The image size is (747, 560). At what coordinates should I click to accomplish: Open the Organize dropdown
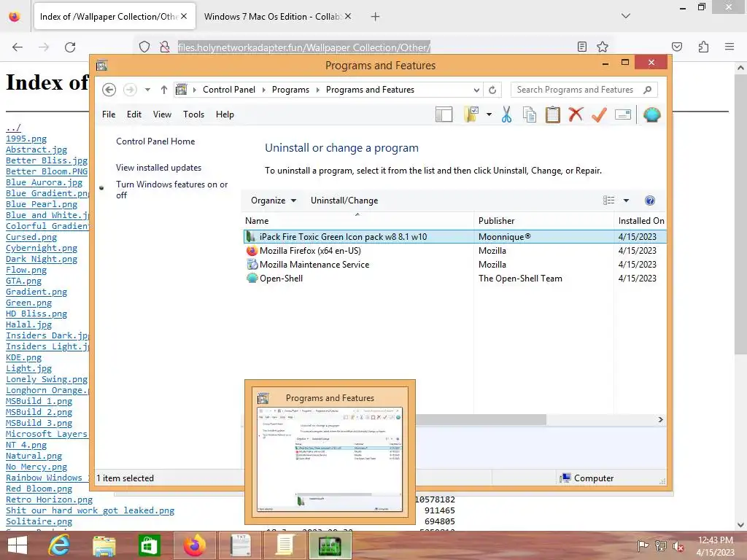coord(274,201)
